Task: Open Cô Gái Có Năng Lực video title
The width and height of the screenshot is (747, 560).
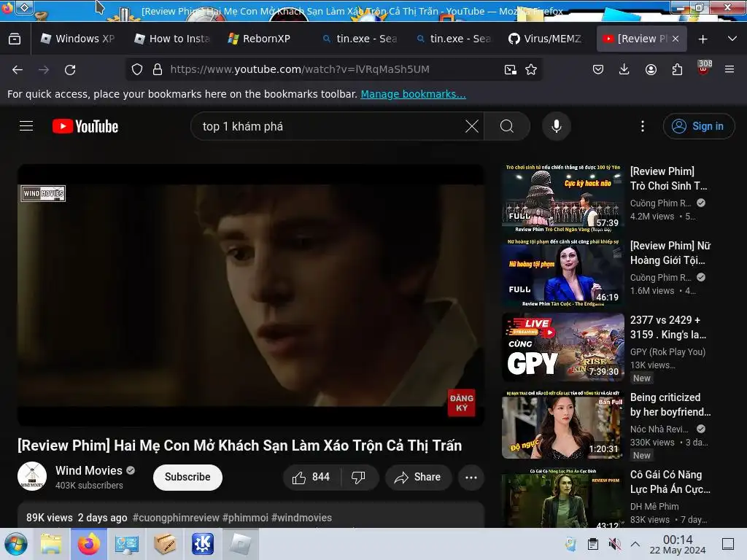Action: (x=670, y=482)
